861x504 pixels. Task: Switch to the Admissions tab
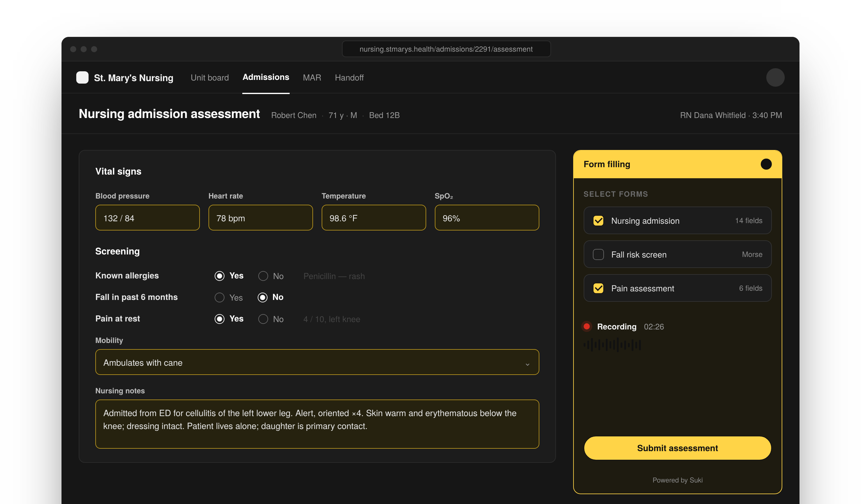click(x=266, y=77)
